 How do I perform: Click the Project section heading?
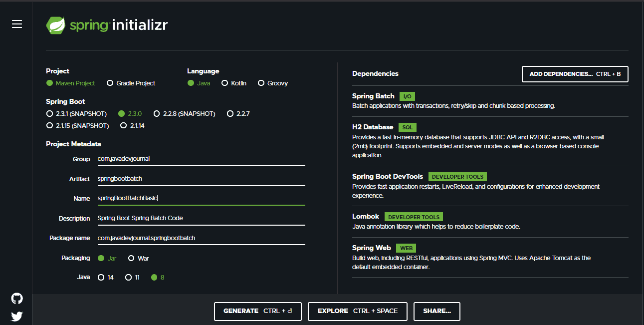58,71
